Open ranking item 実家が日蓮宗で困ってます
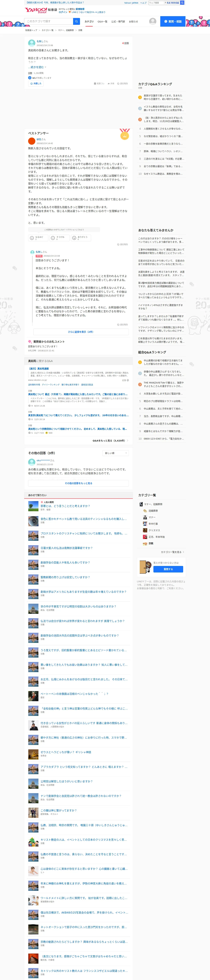The image size is (210, 980). [x=163, y=97]
